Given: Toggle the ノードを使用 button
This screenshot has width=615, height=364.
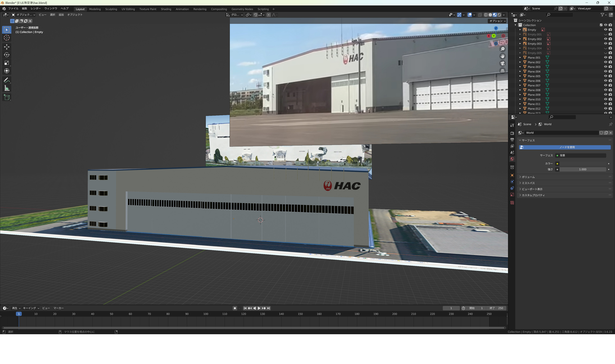Looking at the screenshot, I should [x=565, y=147].
